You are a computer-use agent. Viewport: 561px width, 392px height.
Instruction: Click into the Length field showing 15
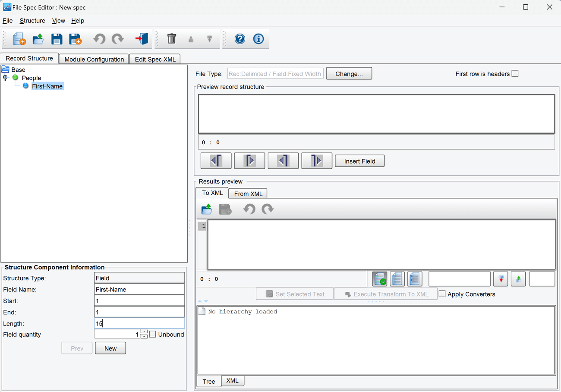pyautogui.click(x=139, y=323)
